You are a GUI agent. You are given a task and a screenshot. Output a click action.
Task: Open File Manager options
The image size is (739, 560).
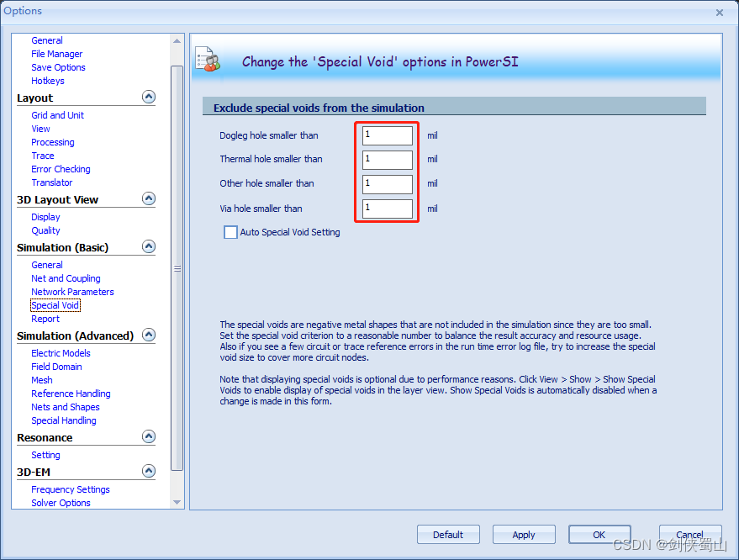[56, 54]
